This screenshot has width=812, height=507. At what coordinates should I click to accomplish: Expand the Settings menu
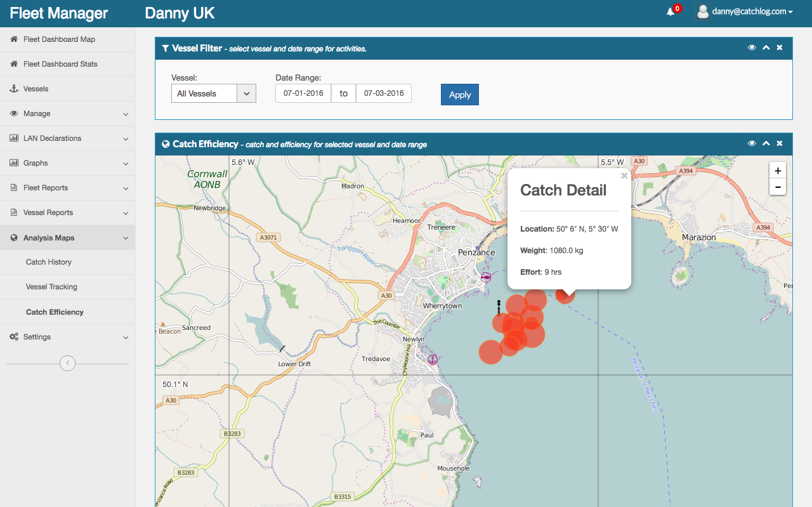click(x=67, y=337)
